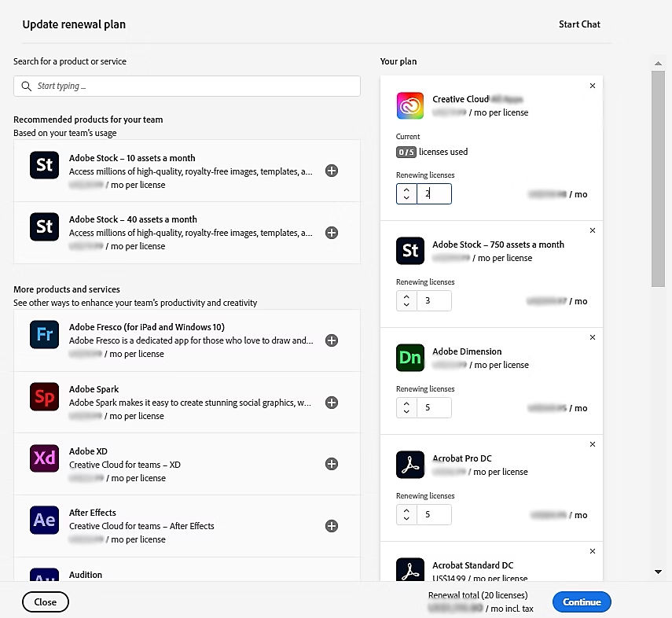Click the Adobe XD product title
Image resolution: width=672 pixels, height=618 pixels.
coord(88,451)
